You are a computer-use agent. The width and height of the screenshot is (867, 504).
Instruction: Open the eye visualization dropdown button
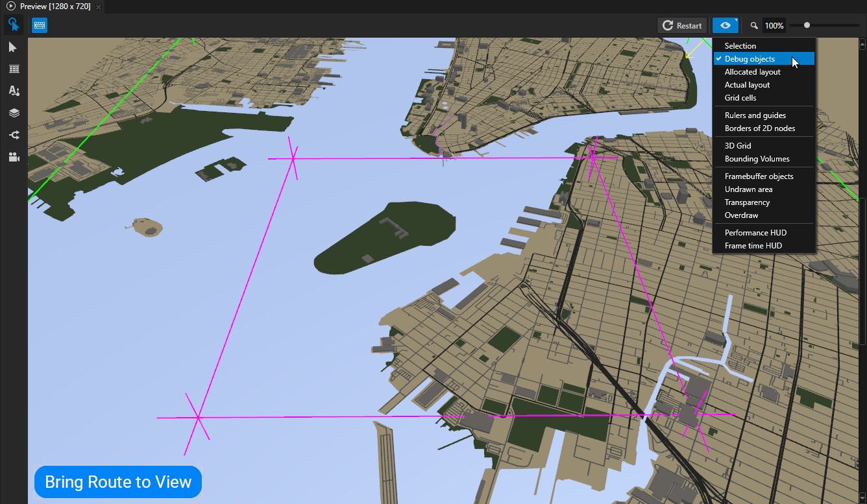tap(725, 25)
